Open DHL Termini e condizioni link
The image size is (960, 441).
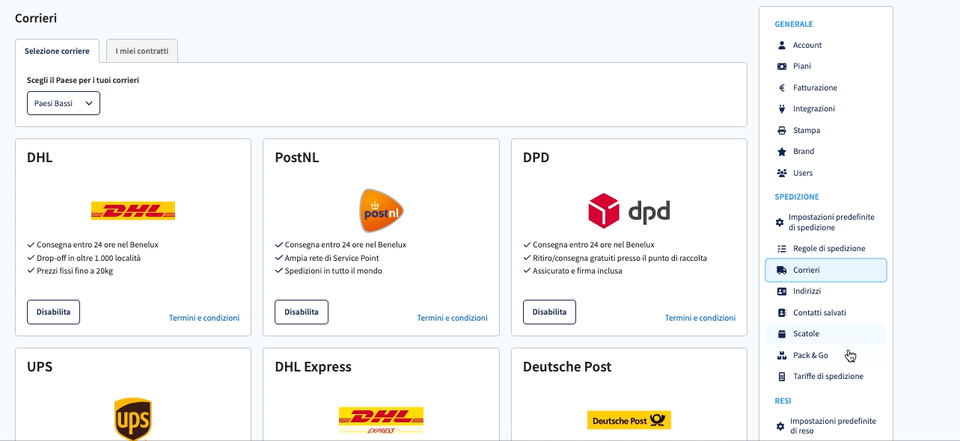click(204, 318)
